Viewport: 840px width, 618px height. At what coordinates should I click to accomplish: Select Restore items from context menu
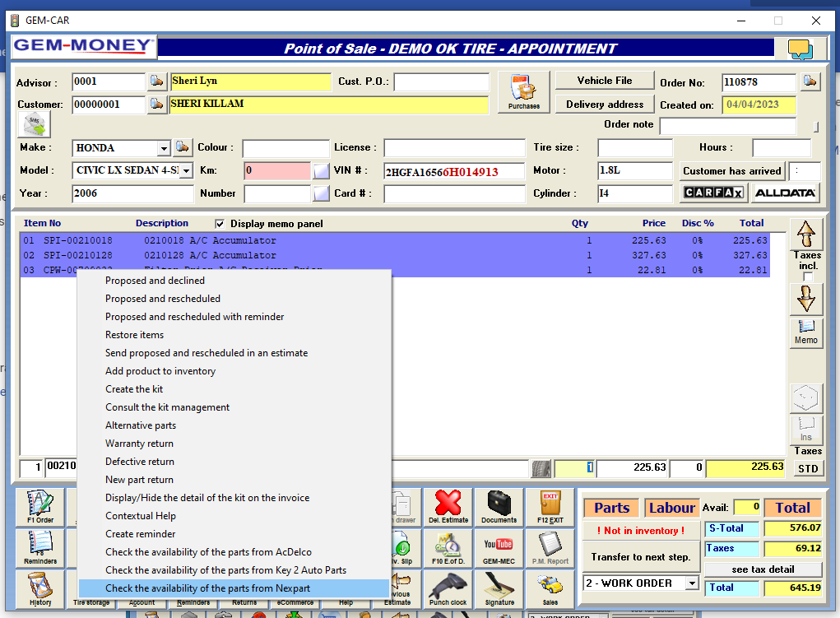134,335
